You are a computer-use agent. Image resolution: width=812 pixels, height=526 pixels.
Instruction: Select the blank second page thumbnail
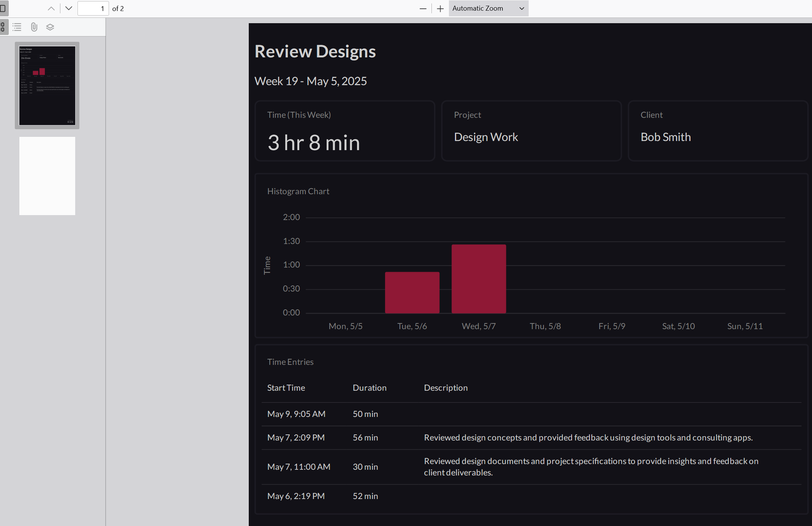(x=47, y=176)
